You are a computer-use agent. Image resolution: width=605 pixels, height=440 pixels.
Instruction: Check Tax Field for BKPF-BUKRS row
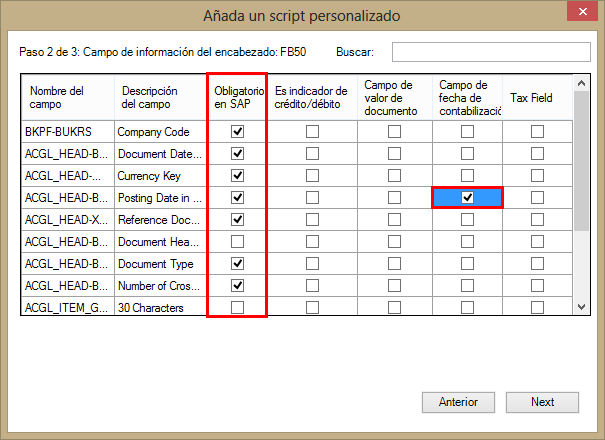coord(537,132)
